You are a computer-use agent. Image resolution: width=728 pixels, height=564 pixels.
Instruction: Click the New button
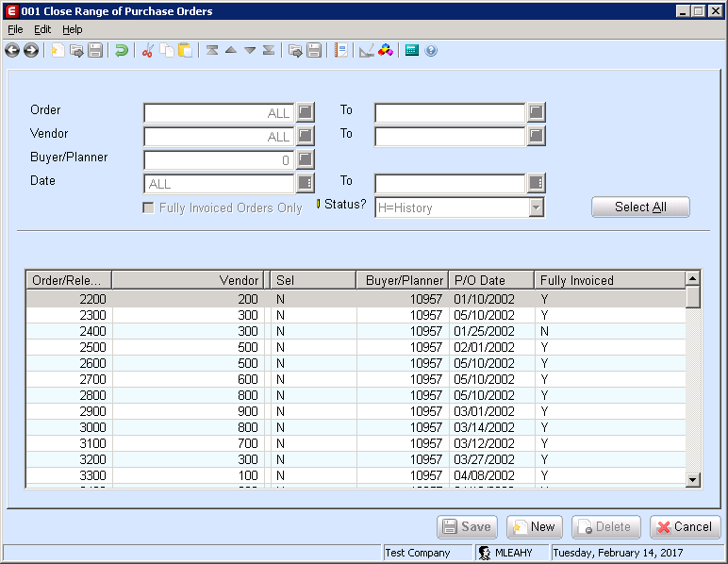[x=535, y=527]
